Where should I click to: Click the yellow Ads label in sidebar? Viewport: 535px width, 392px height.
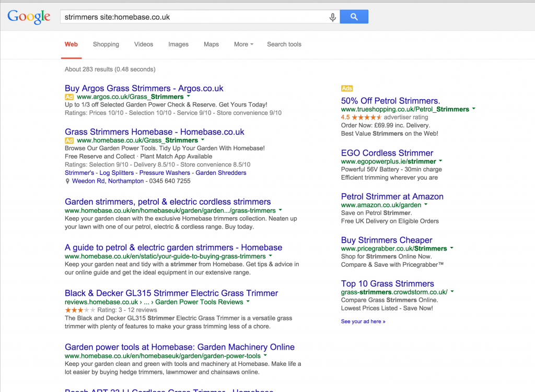point(347,88)
